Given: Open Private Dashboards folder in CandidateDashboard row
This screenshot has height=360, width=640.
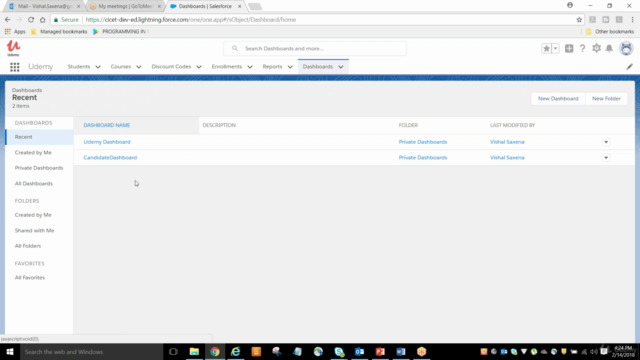Looking at the screenshot, I should [x=423, y=158].
